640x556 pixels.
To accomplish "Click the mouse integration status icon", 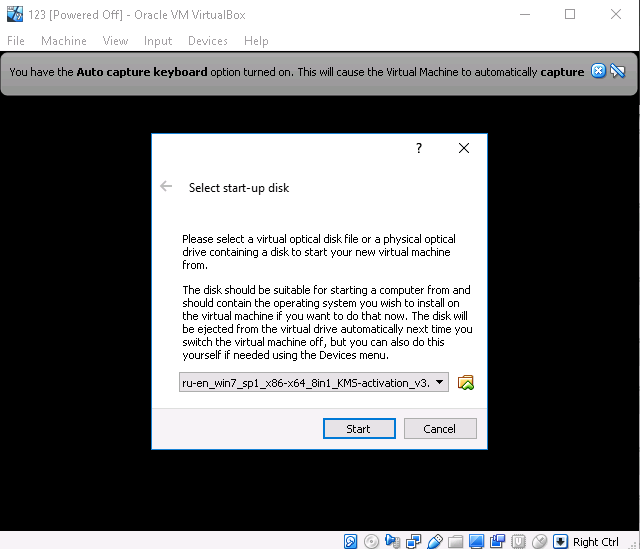I will point(539,542).
